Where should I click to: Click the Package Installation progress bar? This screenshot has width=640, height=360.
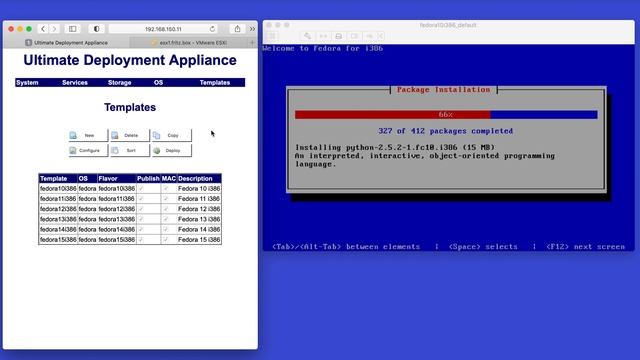(446, 115)
